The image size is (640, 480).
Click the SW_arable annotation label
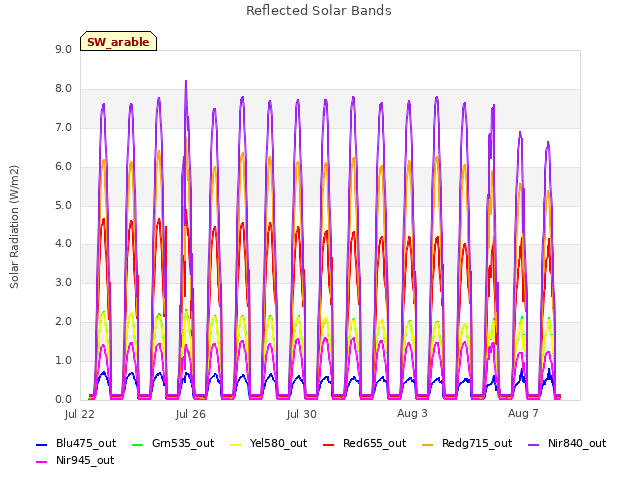tap(118, 42)
